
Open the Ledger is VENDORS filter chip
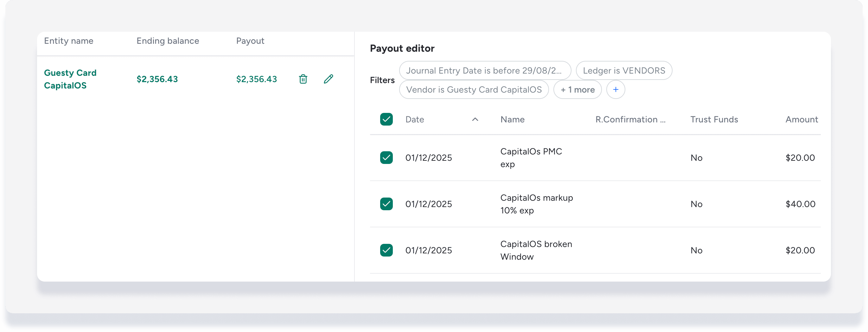[x=624, y=70]
